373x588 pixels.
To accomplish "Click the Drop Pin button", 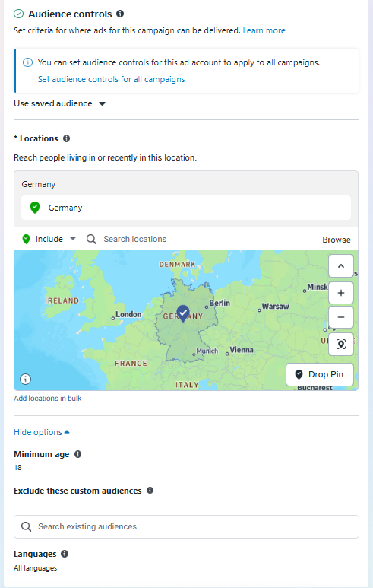I will 320,374.
